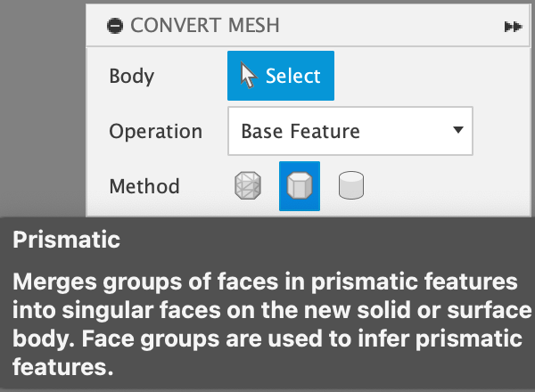Click the bold Prismatic tooltip heading
The image size is (535, 392).
pos(68,241)
